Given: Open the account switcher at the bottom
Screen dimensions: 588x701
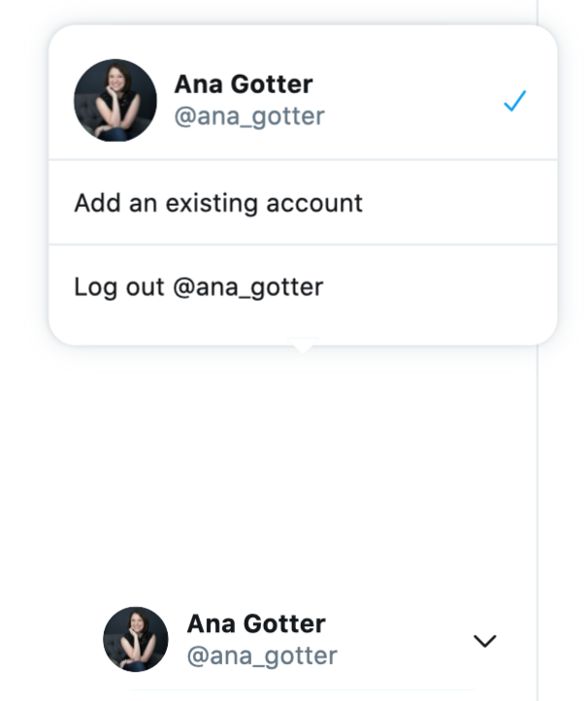Looking at the screenshot, I should pos(300,639).
